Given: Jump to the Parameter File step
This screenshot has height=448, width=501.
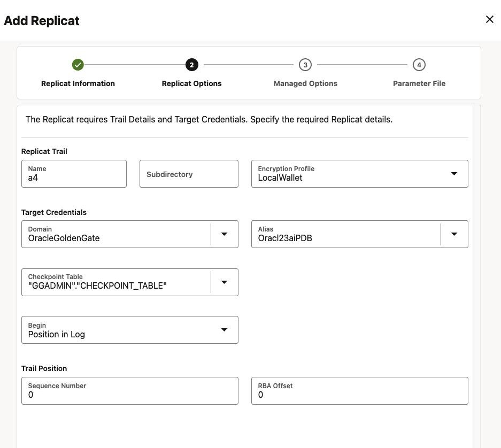Looking at the screenshot, I should click(x=419, y=83).
